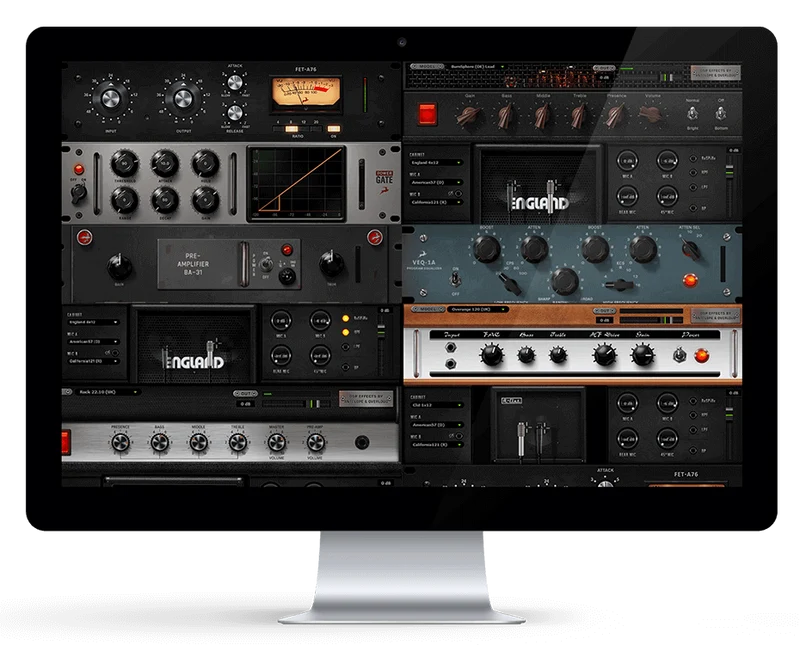Click the FET-A76 Release knob
This screenshot has height=645, width=800.
(x=234, y=112)
